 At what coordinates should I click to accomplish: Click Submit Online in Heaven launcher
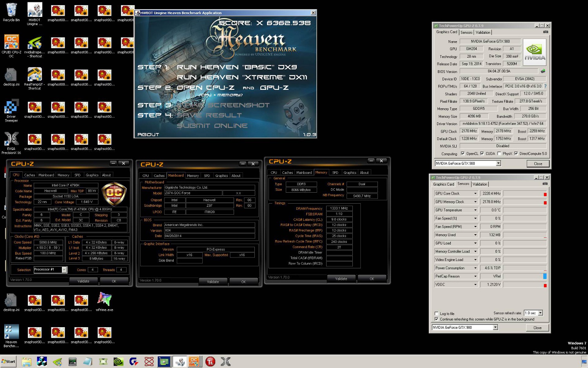coord(212,126)
